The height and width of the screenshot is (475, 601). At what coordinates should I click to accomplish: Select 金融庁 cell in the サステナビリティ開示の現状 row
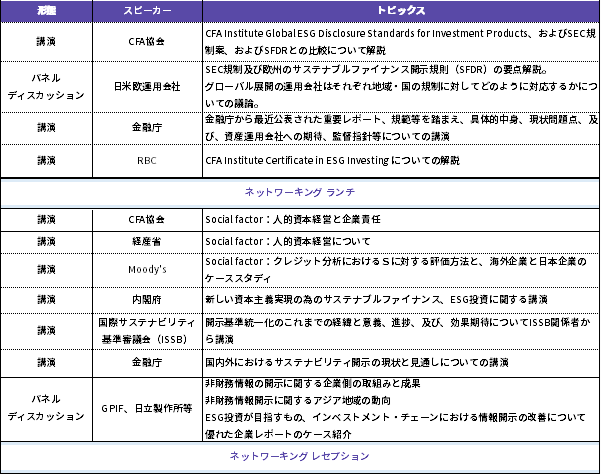(x=147, y=363)
